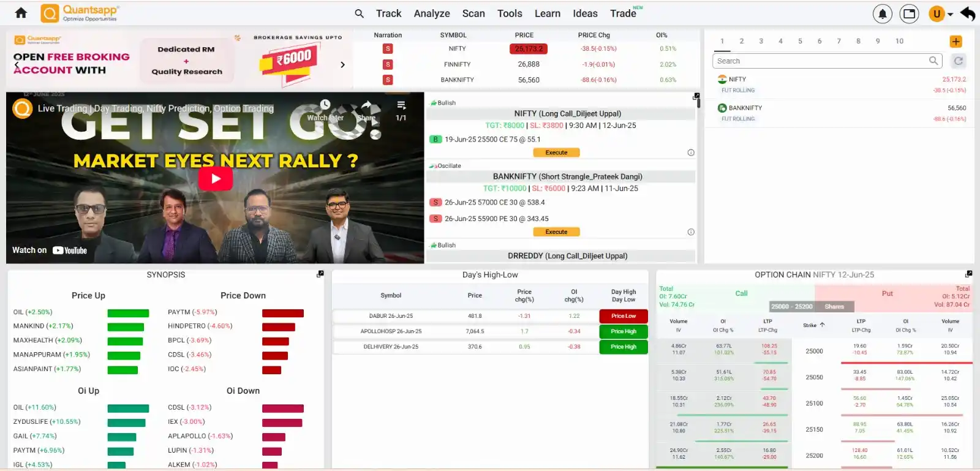Click HINDPETRO (-4.60%) in Price Down
Screen dimensions: 980x471
(x=200, y=326)
